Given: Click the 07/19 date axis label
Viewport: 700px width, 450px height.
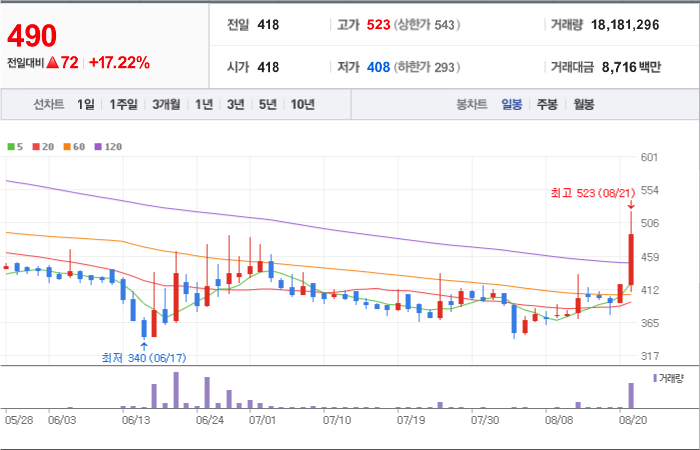Looking at the screenshot, I should tap(411, 421).
